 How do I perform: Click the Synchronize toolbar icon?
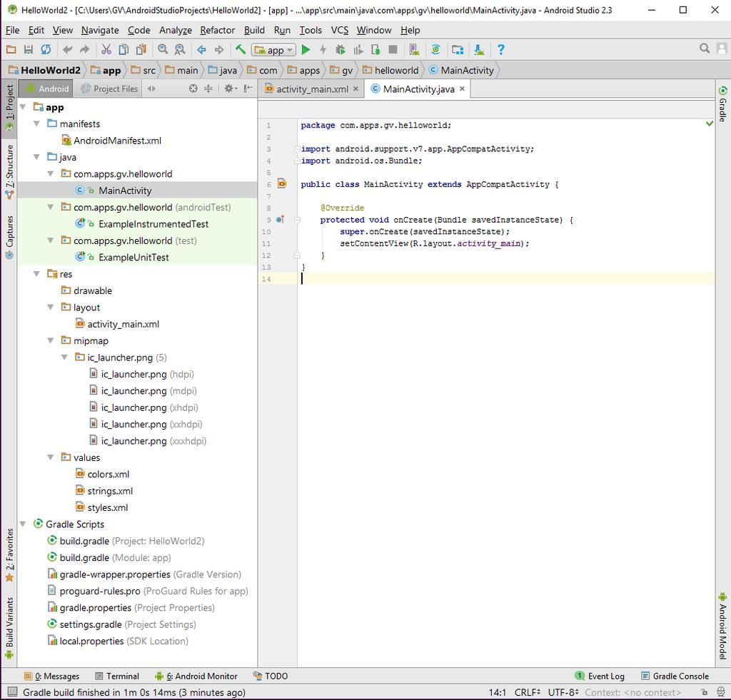[46, 49]
